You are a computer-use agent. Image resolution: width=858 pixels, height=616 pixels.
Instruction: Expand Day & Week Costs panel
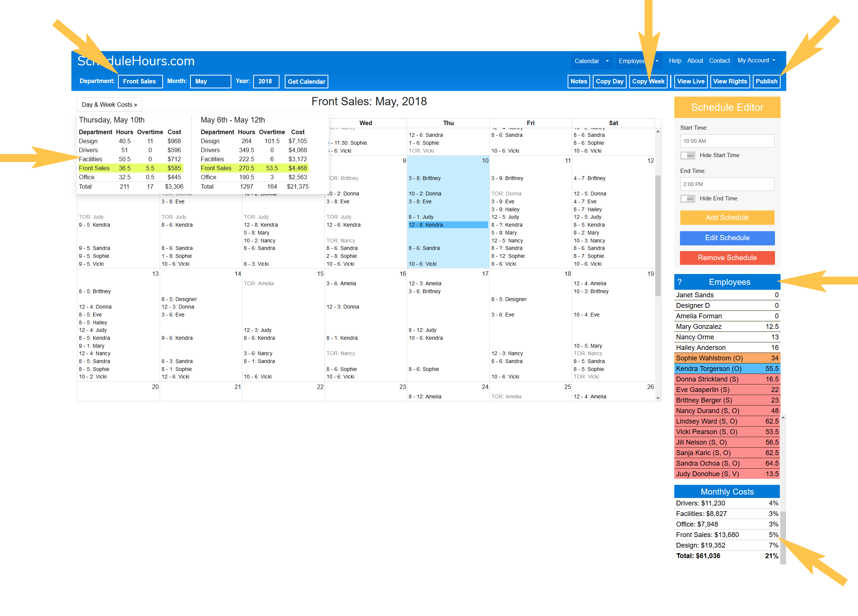[109, 104]
